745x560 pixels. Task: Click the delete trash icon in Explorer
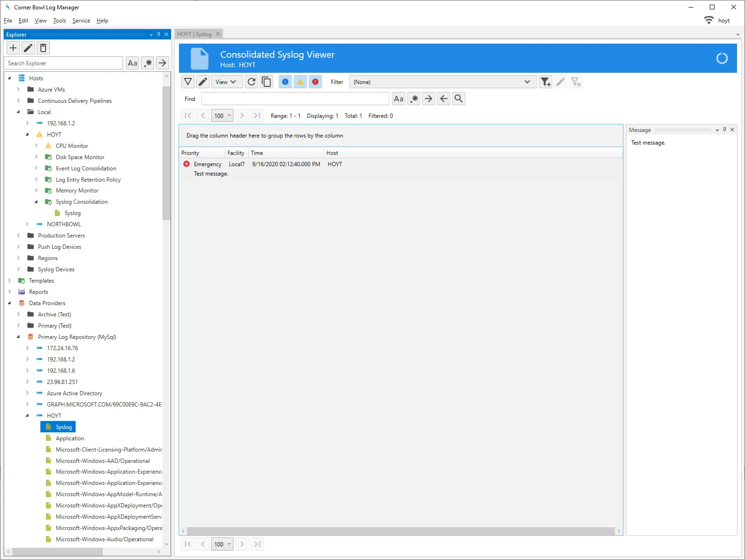coord(43,48)
